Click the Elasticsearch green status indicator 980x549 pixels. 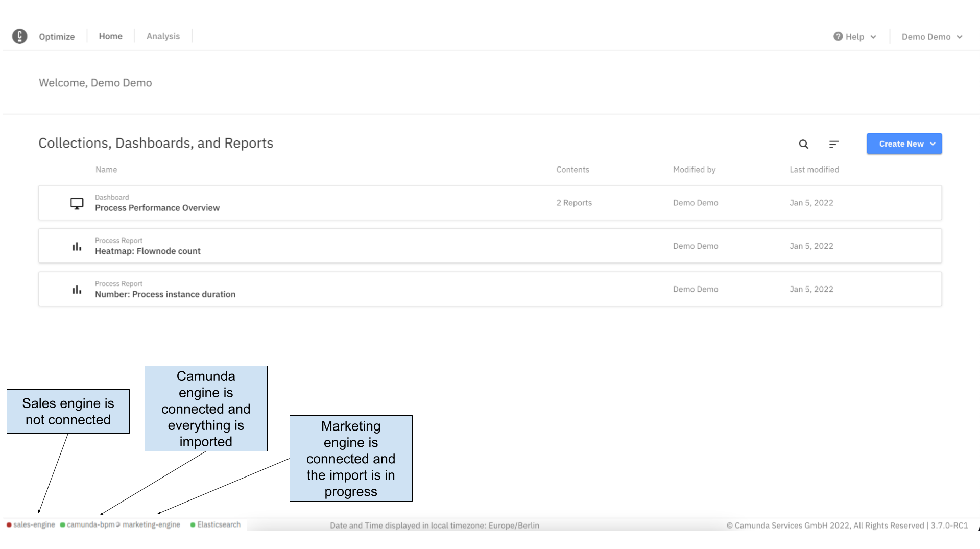pos(193,525)
